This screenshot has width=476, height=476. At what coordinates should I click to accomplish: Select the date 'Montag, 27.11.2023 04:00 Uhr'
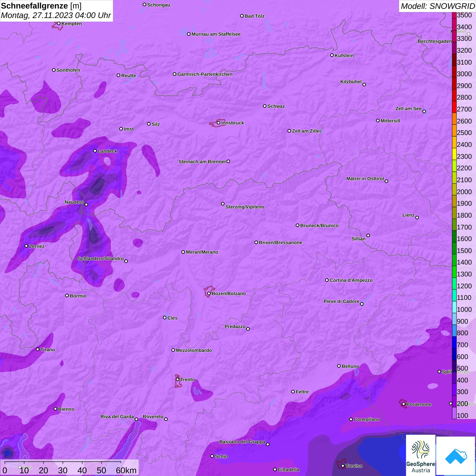pyautogui.click(x=56, y=16)
